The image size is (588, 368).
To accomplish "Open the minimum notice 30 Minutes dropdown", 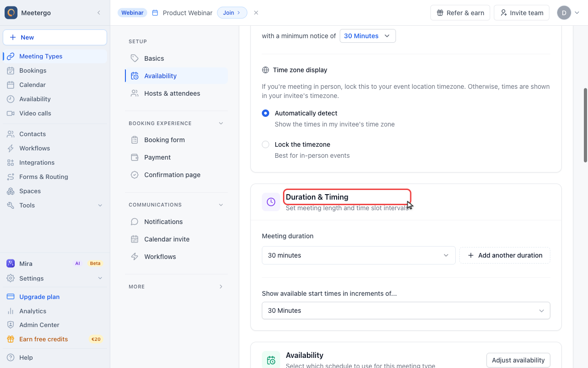I will click(367, 36).
